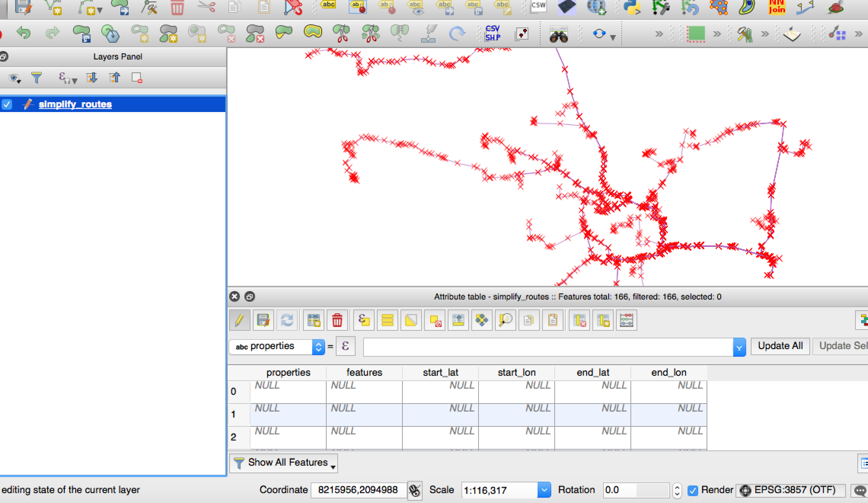Click the NN Join plugin icon
The height and width of the screenshot is (503, 868).
[777, 7]
